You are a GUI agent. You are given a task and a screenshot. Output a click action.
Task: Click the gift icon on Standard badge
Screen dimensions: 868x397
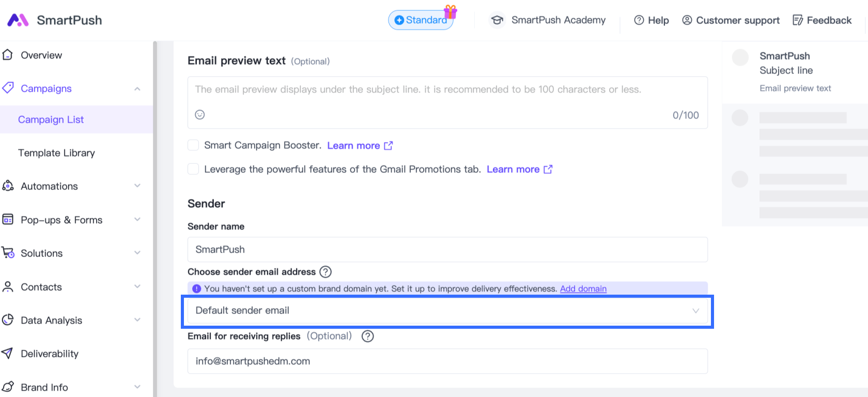(x=451, y=11)
